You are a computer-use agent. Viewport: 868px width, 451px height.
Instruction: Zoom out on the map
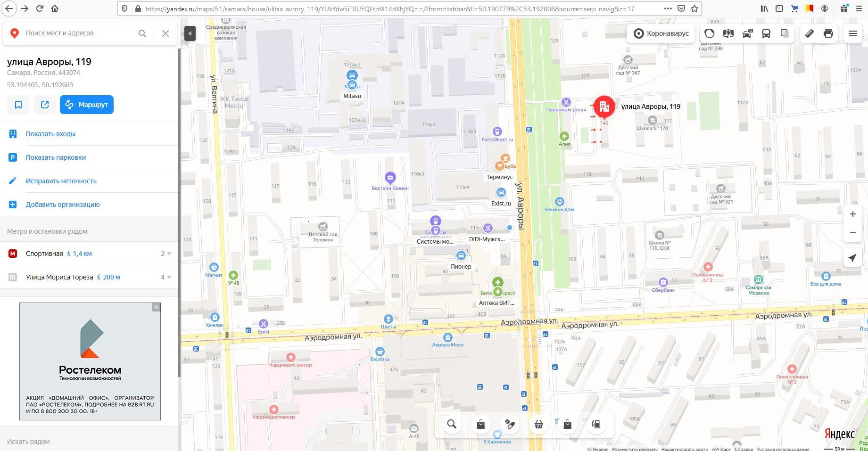tap(853, 233)
